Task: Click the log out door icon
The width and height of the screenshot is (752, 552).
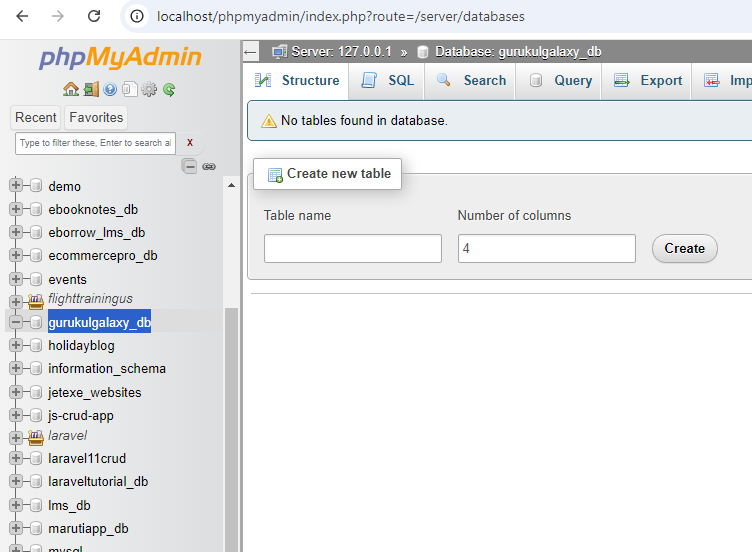Action: coord(91,89)
